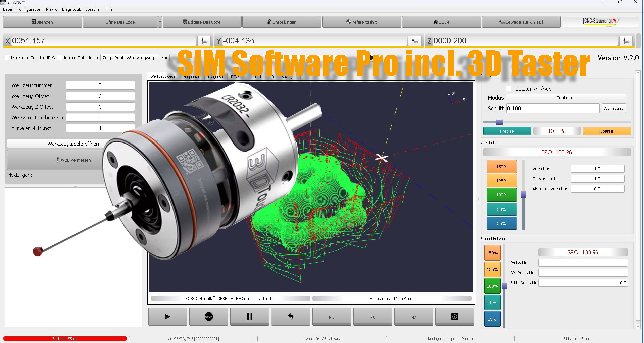Adjust the jog speed slider handle
644x343 pixels.
pos(499,122)
